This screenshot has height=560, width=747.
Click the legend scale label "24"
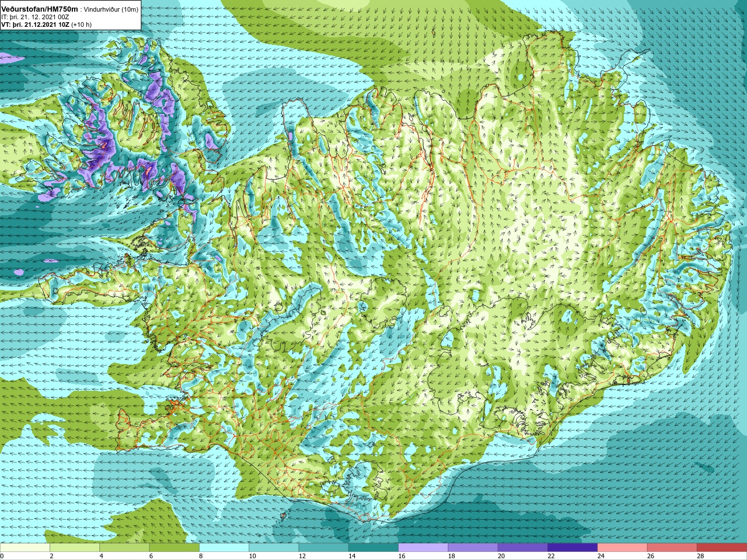[x=601, y=556]
